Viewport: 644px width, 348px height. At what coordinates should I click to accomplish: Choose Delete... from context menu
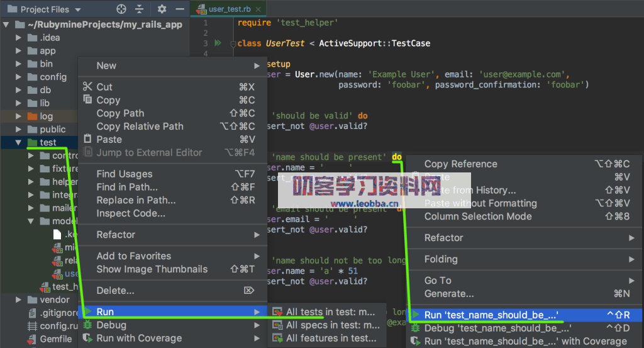coord(172,291)
